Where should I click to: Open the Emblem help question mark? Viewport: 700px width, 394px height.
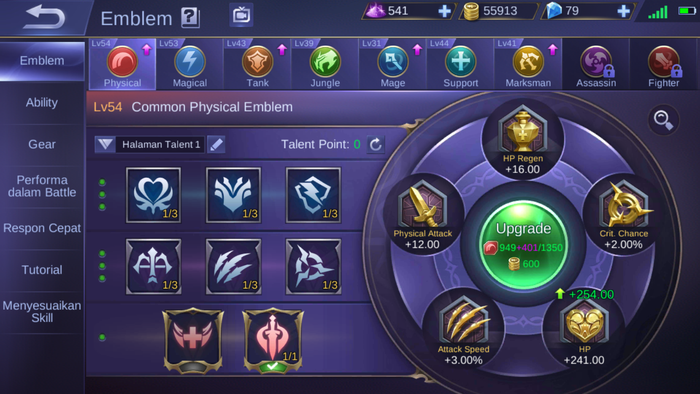click(x=190, y=18)
